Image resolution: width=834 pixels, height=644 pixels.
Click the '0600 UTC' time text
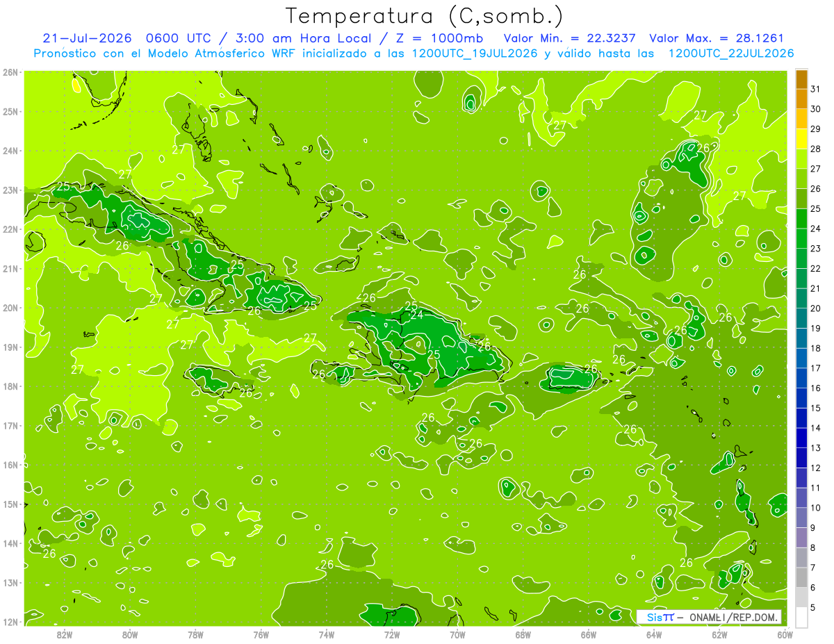pyautogui.click(x=177, y=39)
